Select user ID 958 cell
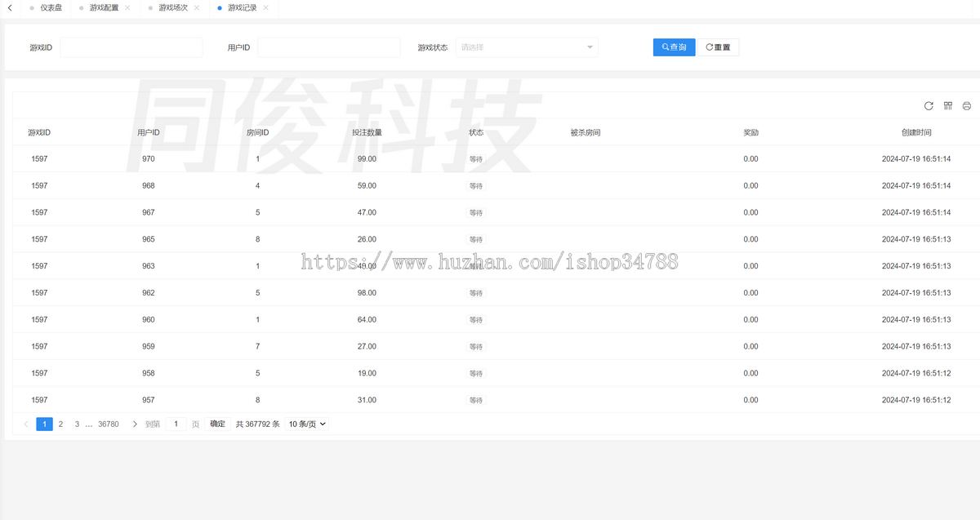The width and height of the screenshot is (980, 520). 148,373
